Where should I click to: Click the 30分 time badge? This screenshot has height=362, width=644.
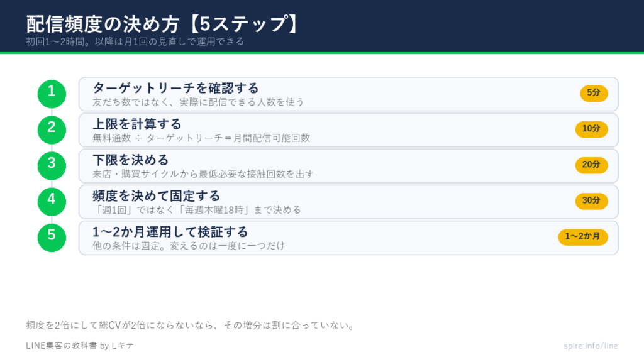pos(591,201)
